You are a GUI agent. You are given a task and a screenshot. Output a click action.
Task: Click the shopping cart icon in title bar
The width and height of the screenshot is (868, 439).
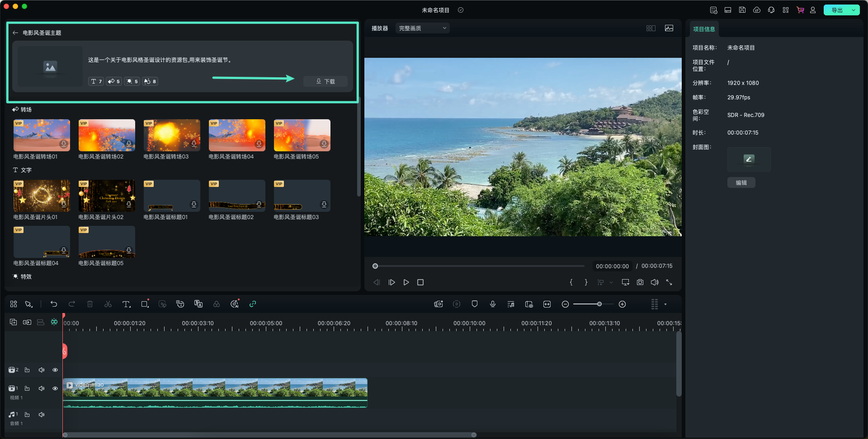point(800,10)
